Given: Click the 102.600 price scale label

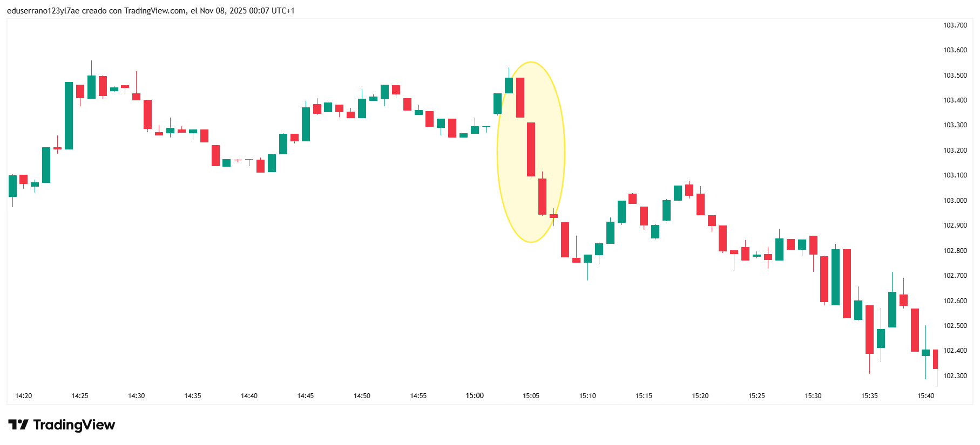Looking at the screenshot, I should click(x=955, y=301).
